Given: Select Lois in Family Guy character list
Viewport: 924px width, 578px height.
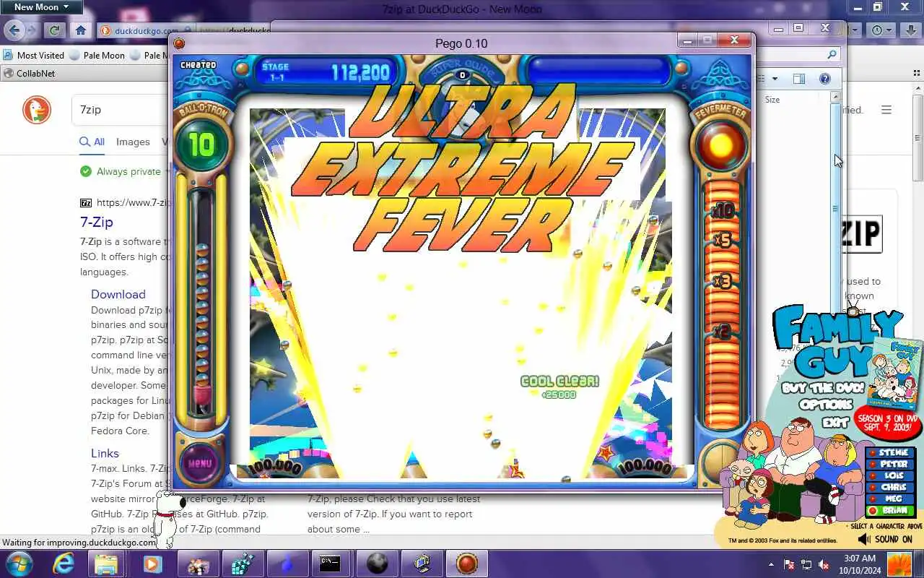Looking at the screenshot, I should point(891,476).
